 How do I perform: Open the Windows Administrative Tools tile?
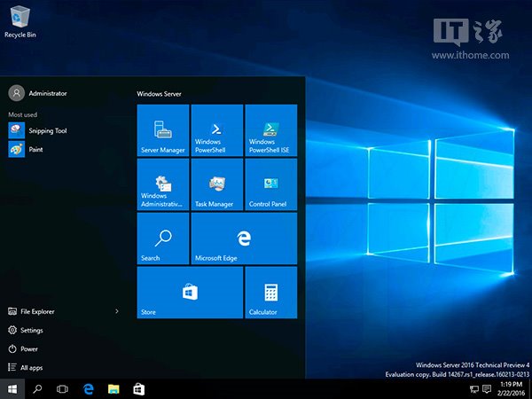163,184
